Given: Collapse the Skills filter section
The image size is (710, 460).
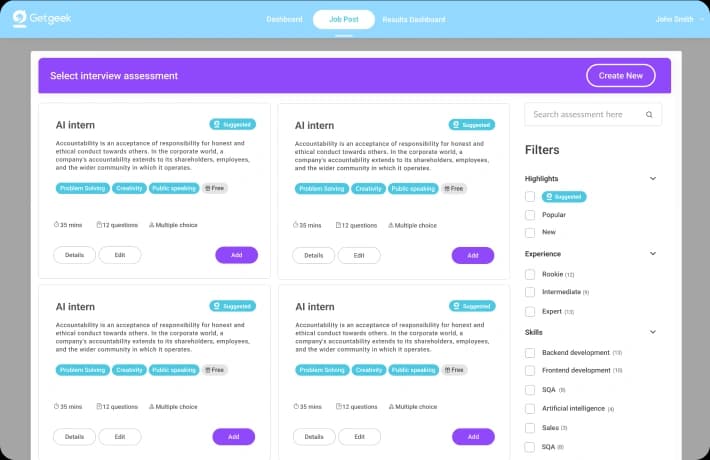Looking at the screenshot, I should 653,332.
